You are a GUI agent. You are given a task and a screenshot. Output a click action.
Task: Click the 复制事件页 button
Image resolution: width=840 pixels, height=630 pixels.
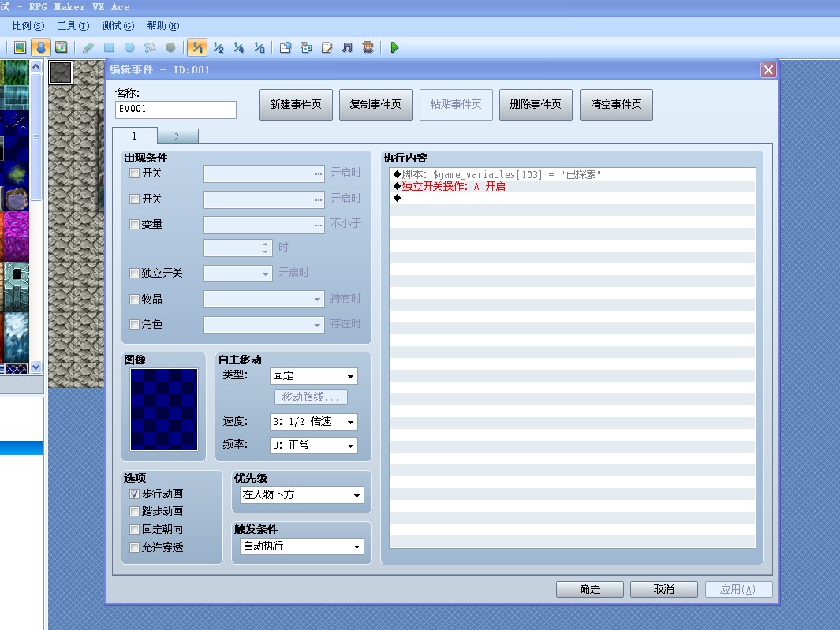tap(375, 104)
